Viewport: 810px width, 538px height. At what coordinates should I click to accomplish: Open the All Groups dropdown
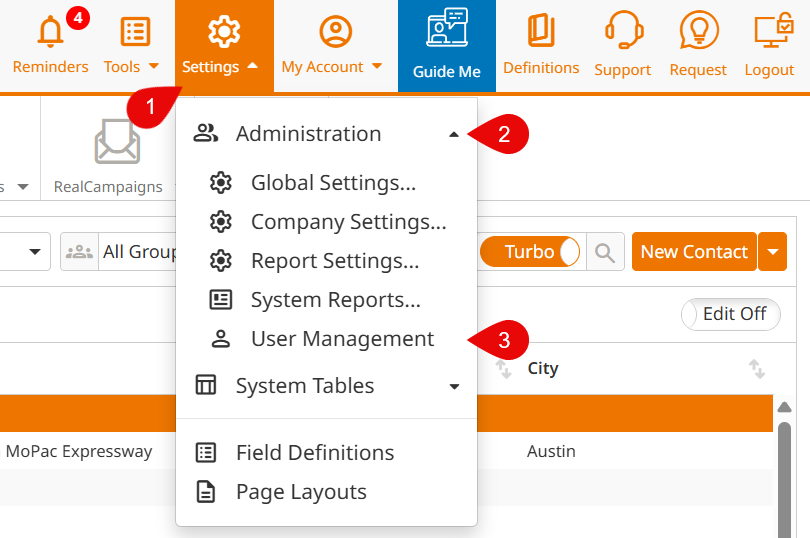pos(119,252)
